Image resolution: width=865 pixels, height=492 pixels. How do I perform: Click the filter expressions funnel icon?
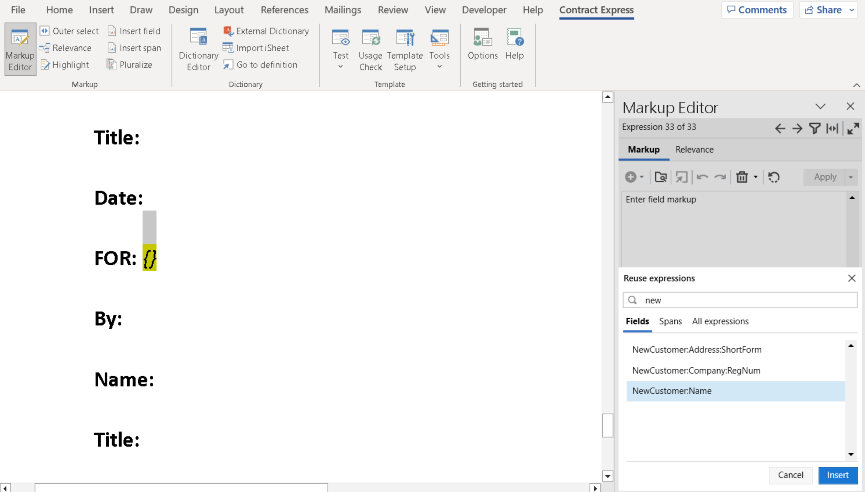(814, 128)
